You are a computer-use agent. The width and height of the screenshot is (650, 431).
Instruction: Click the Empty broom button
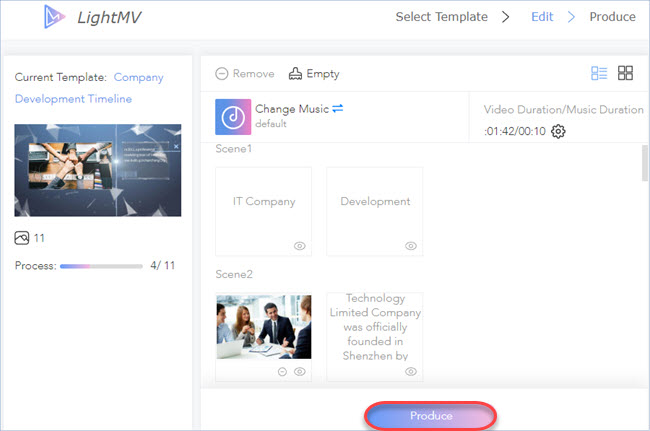tap(314, 74)
